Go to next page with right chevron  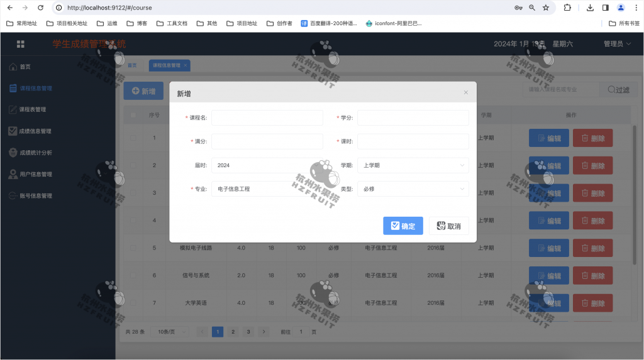[x=264, y=332]
